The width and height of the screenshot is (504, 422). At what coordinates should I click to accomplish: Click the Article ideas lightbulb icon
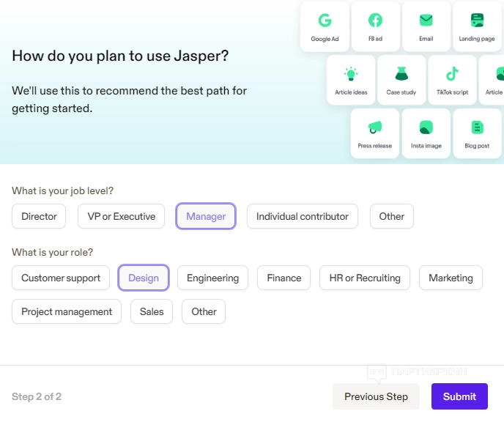coord(351,79)
